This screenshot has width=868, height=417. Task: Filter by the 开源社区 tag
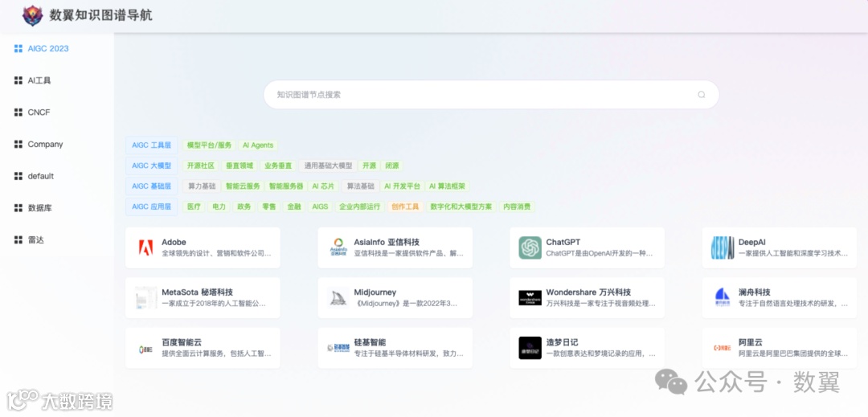pyautogui.click(x=200, y=166)
